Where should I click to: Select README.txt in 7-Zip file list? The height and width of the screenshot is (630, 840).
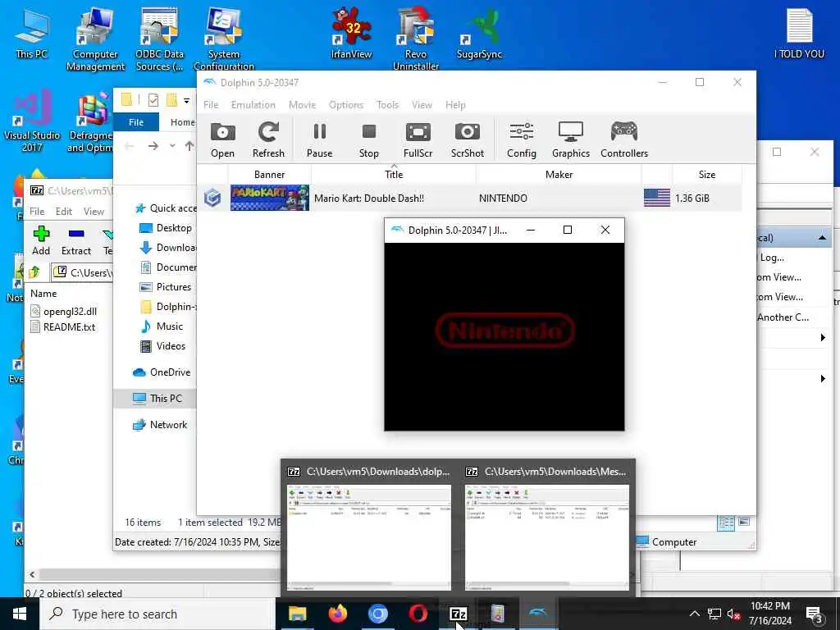[69, 326]
